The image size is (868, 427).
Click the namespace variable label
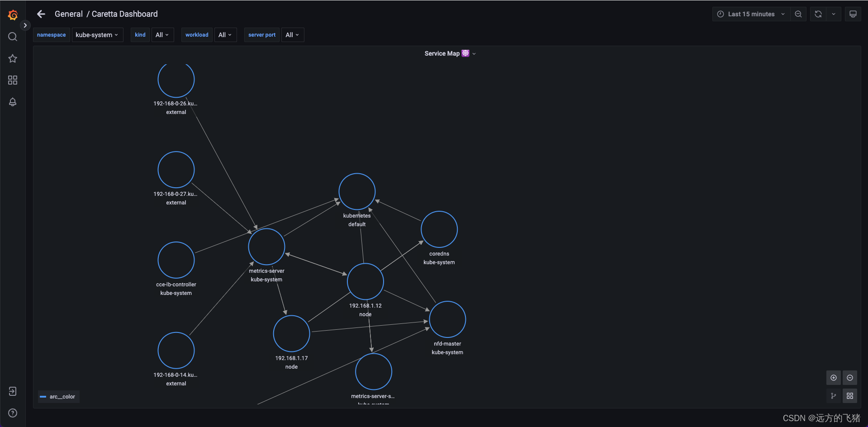(52, 35)
